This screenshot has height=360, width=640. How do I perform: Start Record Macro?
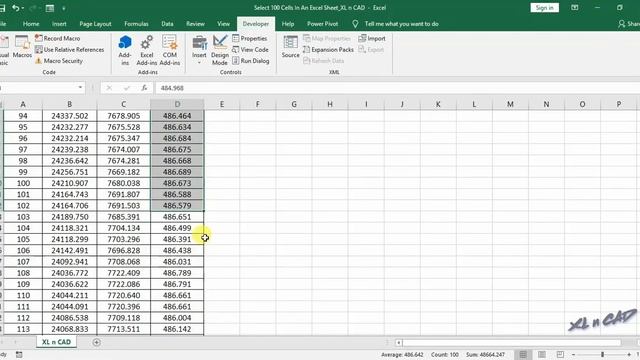click(x=58, y=38)
